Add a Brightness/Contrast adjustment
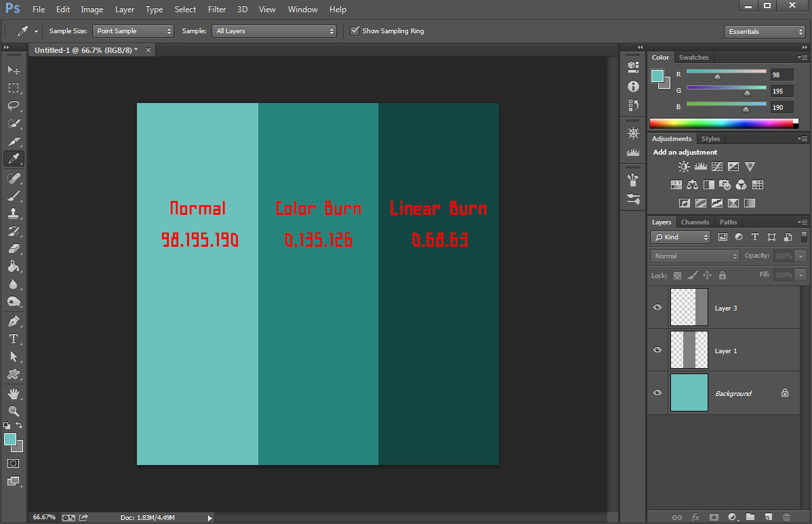Viewport: 812px width, 524px height. click(684, 167)
